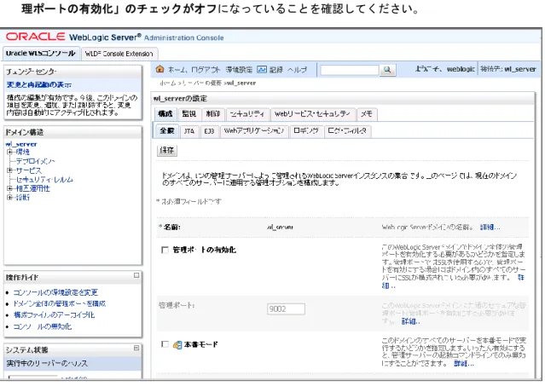
Task: Expand the 環境 tree node
Action: point(9,152)
